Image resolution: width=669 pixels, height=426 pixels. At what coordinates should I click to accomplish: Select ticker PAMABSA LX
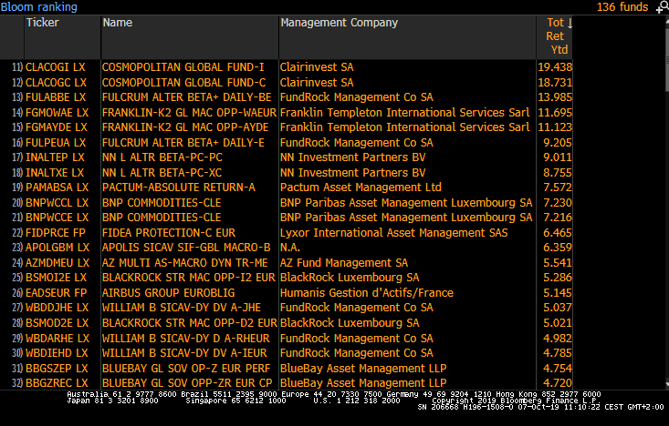pyautogui.click(x=57, y=187)
